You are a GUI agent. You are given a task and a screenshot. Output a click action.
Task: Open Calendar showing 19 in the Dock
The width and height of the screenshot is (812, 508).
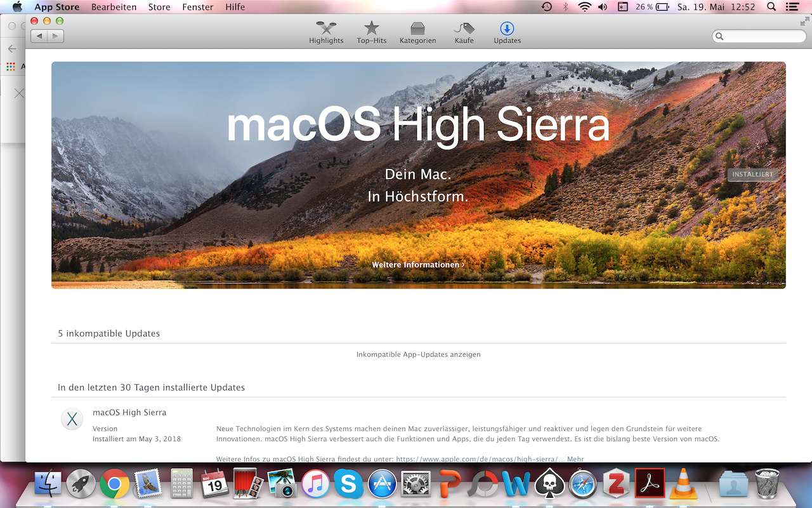coord(214,484)
